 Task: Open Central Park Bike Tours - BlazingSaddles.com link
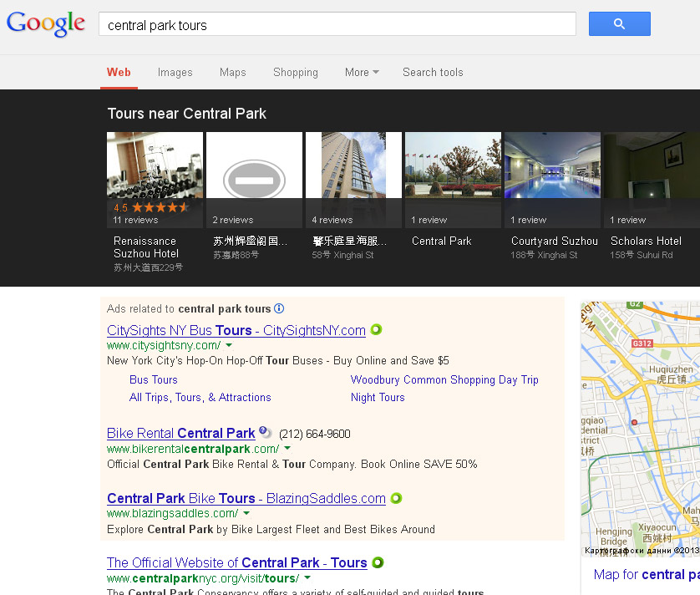246,499
